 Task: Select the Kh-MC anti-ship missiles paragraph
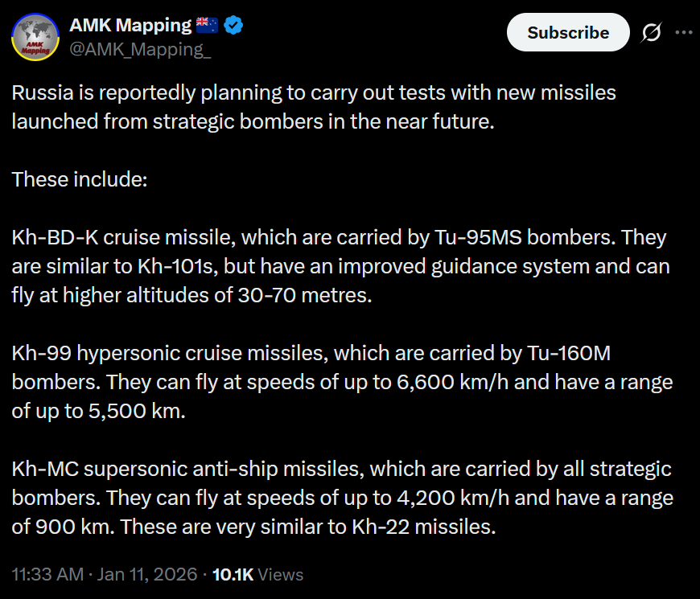(x=343, y=498)
